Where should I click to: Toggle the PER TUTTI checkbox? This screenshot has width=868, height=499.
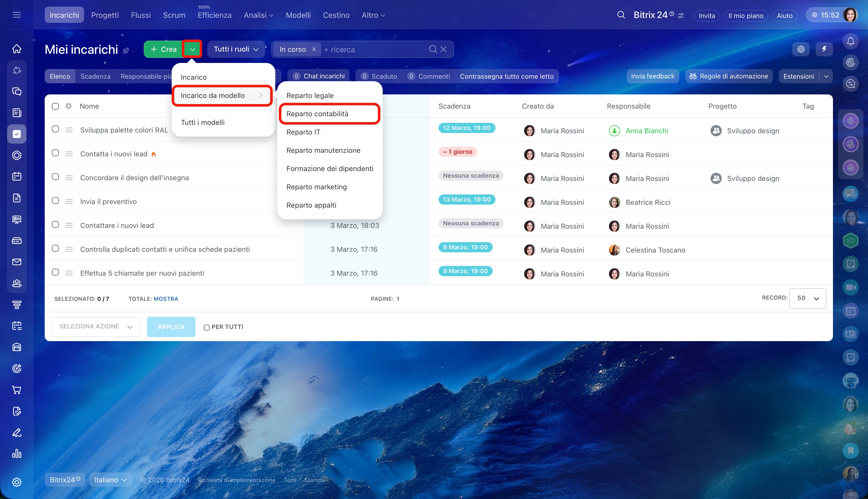point(206,327)
